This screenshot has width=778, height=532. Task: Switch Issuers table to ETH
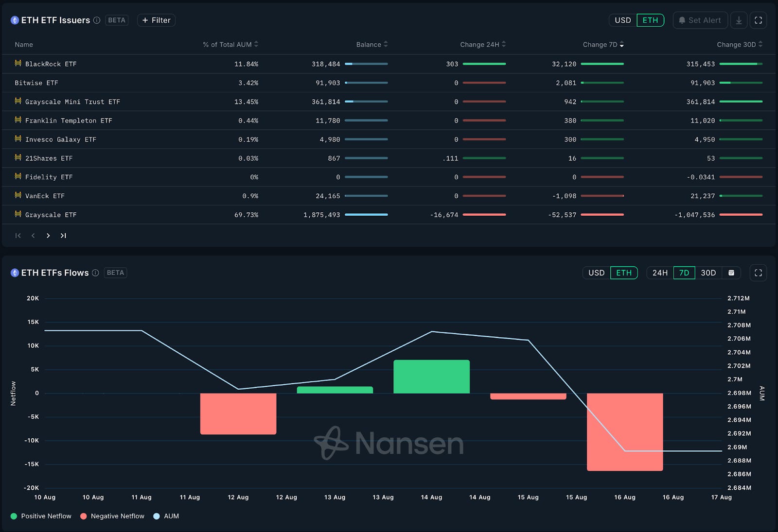[x=650, y=20]
